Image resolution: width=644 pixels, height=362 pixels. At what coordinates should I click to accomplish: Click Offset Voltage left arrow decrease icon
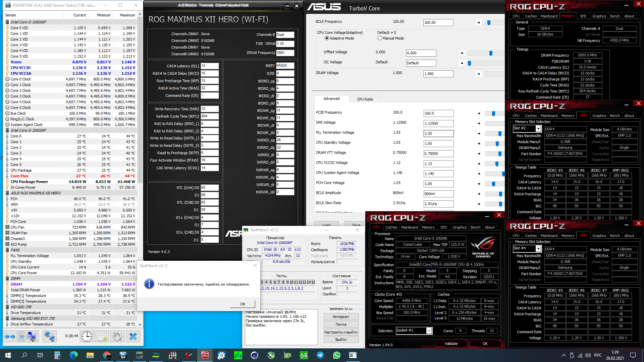(x=462, y=53)
